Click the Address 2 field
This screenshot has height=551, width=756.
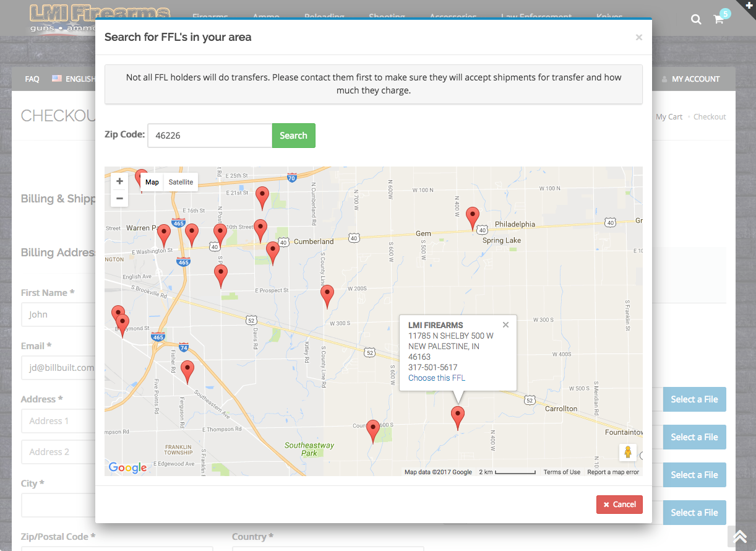point(58,452)
